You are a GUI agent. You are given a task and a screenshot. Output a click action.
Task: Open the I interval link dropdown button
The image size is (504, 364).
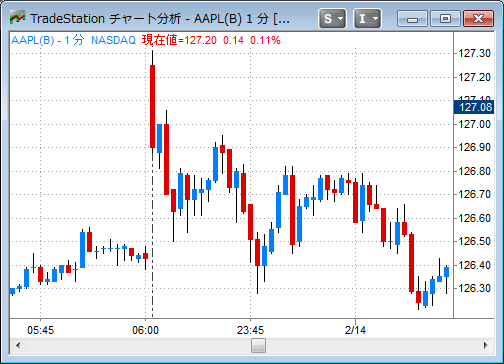[367, 19]
